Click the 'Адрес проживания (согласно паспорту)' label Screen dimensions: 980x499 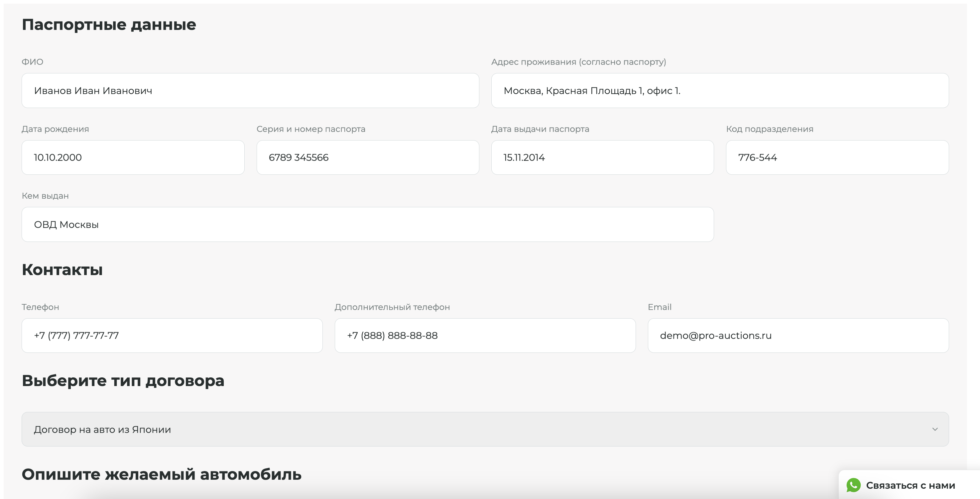pos(579,61)
